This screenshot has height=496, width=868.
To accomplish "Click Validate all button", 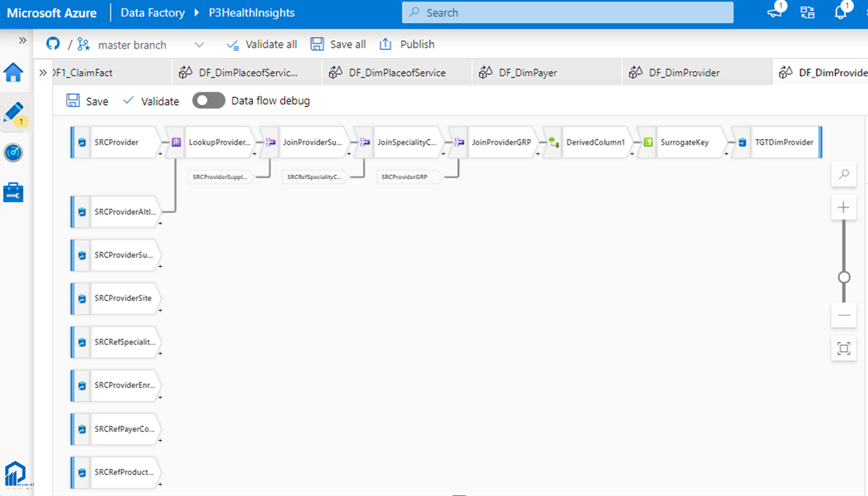I will coord(262,45).
